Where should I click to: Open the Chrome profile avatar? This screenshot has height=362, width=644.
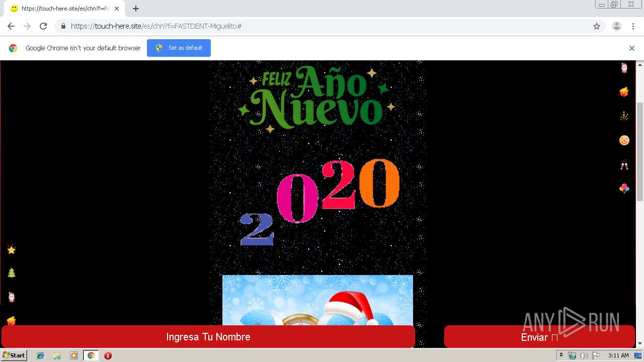[616, 26]
